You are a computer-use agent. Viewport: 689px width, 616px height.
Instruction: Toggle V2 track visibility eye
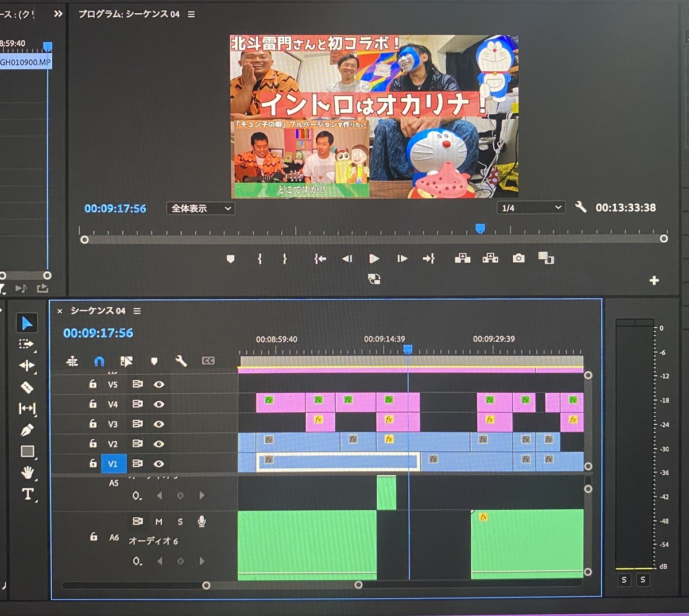(x=159, y=444)
